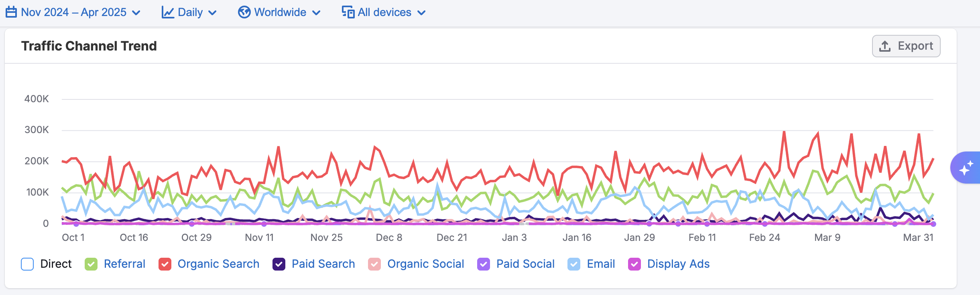
Task: Click the globe icon beside Worldwide
Action: click(244, 12)
